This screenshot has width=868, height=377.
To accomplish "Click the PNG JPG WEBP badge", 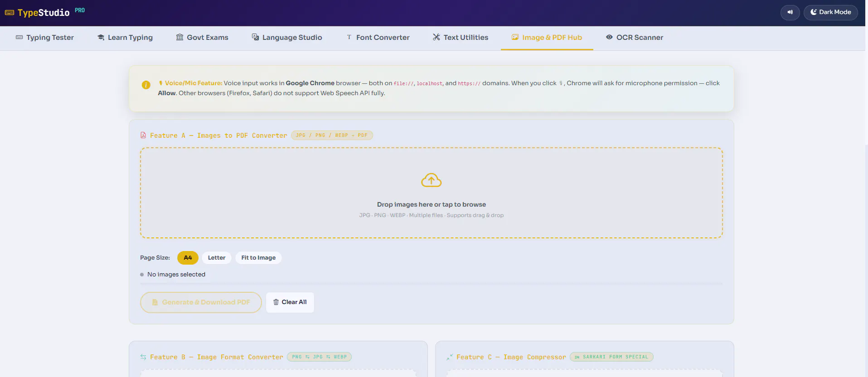I will coord(319,357).
